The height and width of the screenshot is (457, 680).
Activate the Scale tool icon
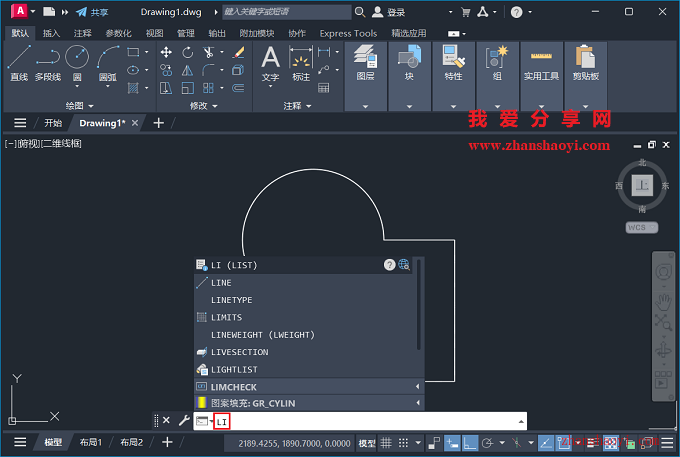click(x=187, y=88)
